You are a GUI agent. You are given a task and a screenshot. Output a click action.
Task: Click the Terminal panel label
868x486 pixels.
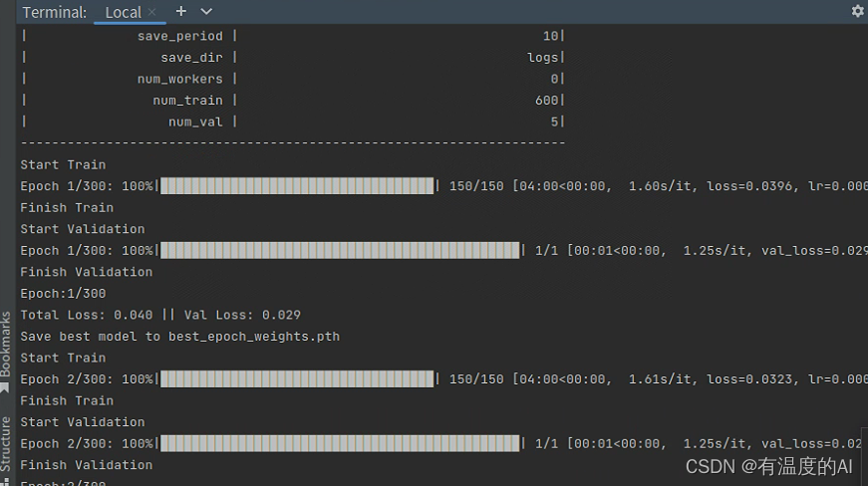54,12
